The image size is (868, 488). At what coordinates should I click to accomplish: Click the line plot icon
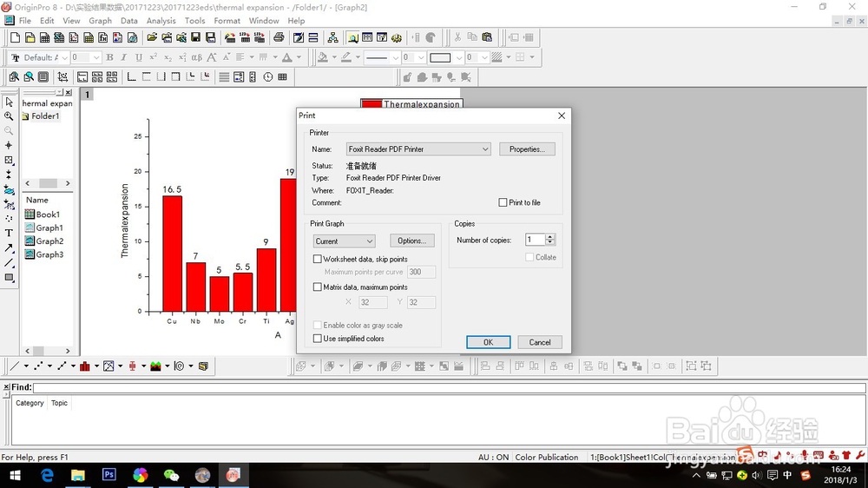click(15, 366)
